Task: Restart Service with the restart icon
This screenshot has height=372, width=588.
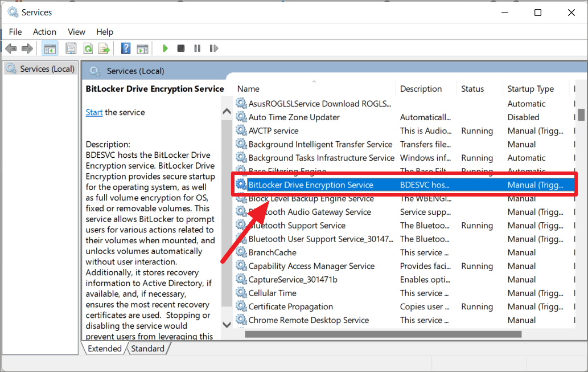Action: coord(214,48)
